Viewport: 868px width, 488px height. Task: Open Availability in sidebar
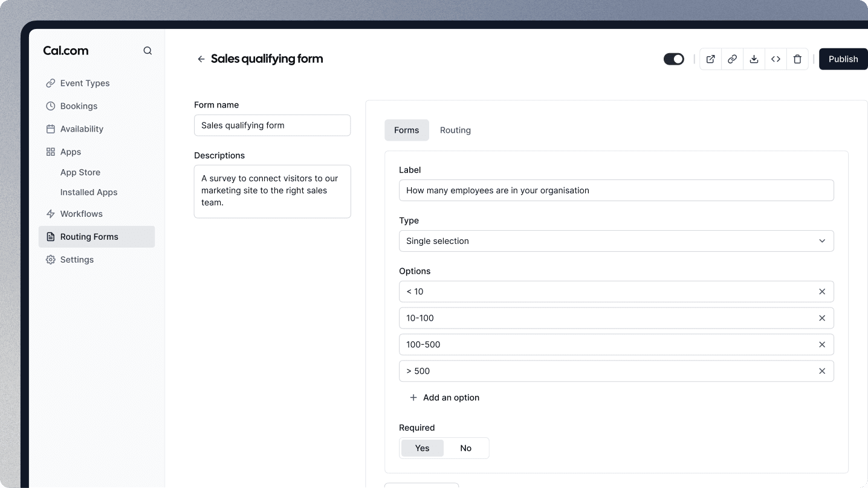coord(97,129)
